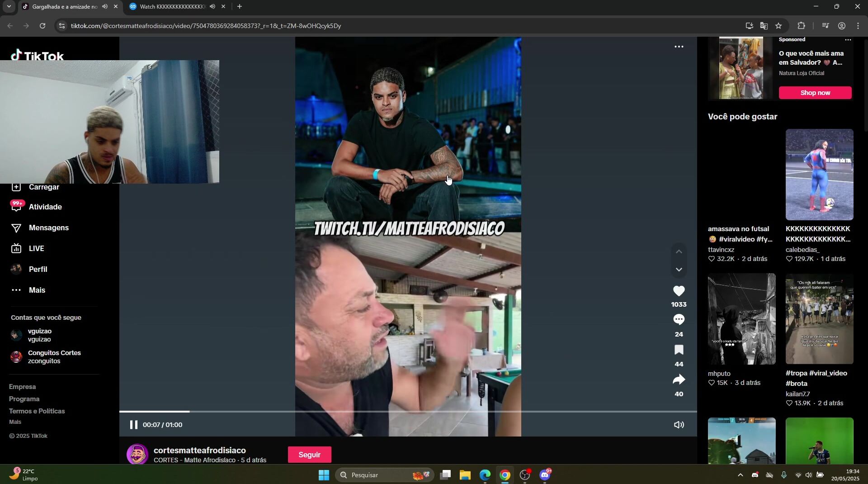The height and width of the screenshot is (484, 868).
Task: Open followed account vguizao
Action: (x=32, y=335)
